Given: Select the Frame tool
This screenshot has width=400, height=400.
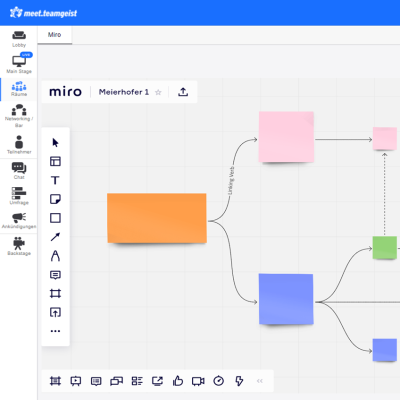Looking at the screenshot, I should point(55,293).
